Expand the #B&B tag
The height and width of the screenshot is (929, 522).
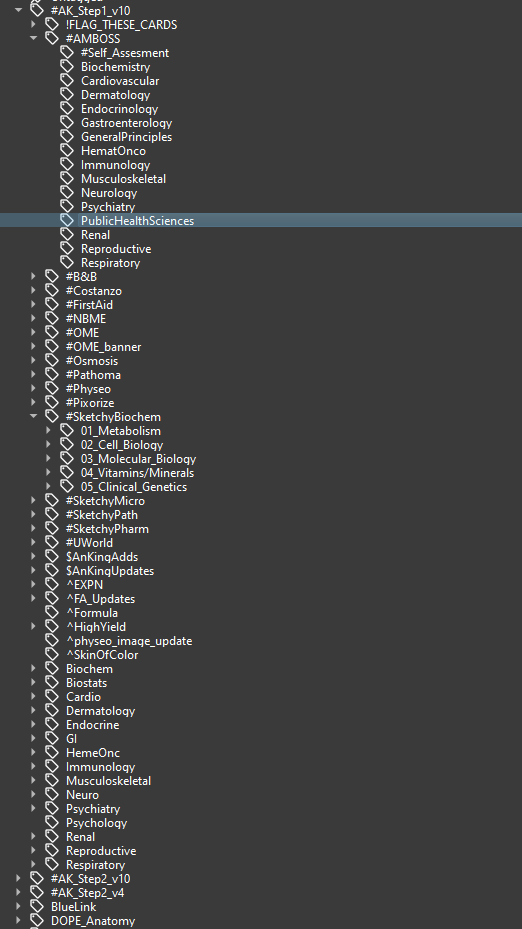tap(34, 277)
